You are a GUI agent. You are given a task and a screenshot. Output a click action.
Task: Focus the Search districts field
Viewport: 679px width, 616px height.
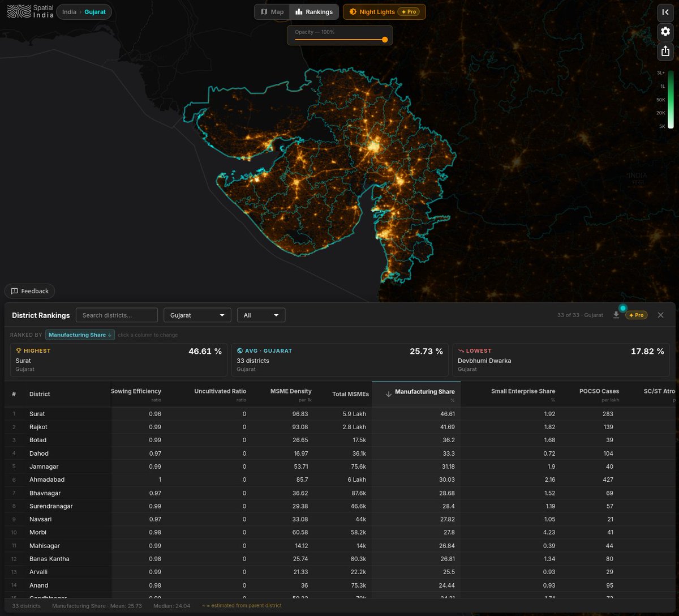point(117,315)
